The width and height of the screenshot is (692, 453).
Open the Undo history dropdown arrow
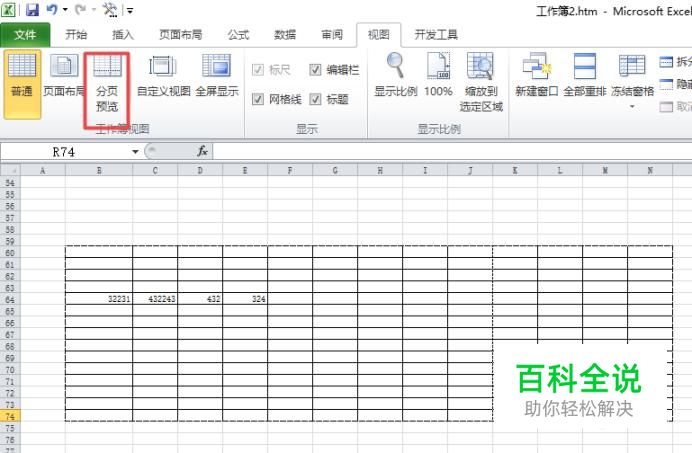point(65,10)
